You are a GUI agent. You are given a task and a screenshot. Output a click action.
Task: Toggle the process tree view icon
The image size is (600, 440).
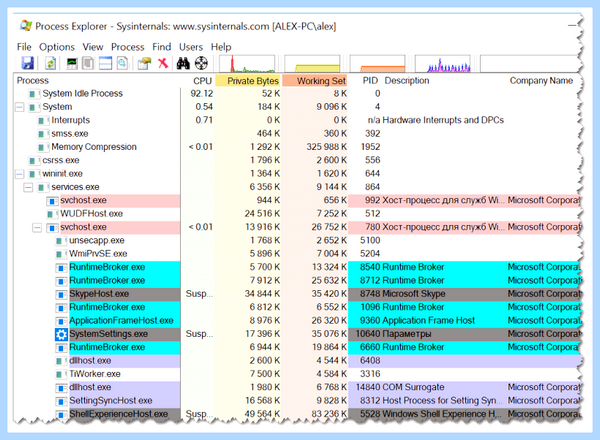(x=88, y=63)
